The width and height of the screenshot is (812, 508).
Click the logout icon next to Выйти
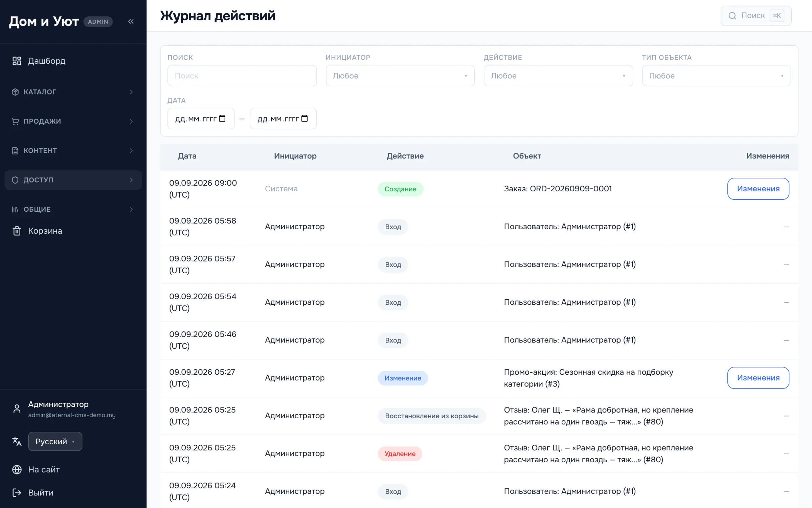[17, 493]
